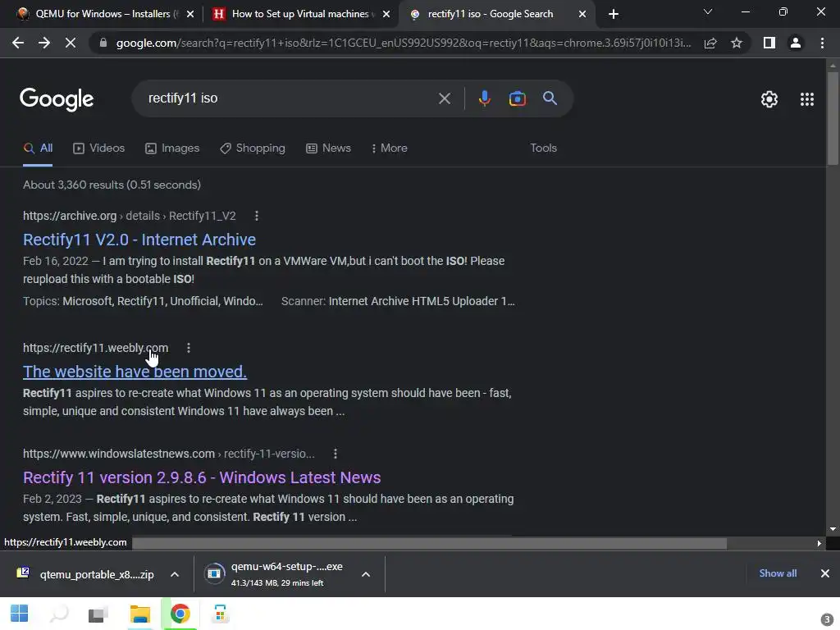
Task: Open Task View on taskbar
Action: point(98,614)
